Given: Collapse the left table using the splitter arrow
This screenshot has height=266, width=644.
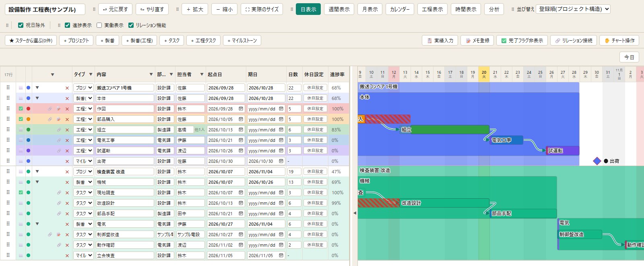Looking at the screenshot, I should (355, 213).
